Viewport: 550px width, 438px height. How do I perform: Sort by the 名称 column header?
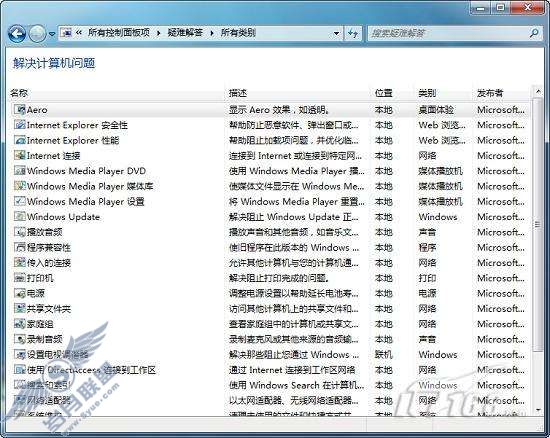coord(19,93)
